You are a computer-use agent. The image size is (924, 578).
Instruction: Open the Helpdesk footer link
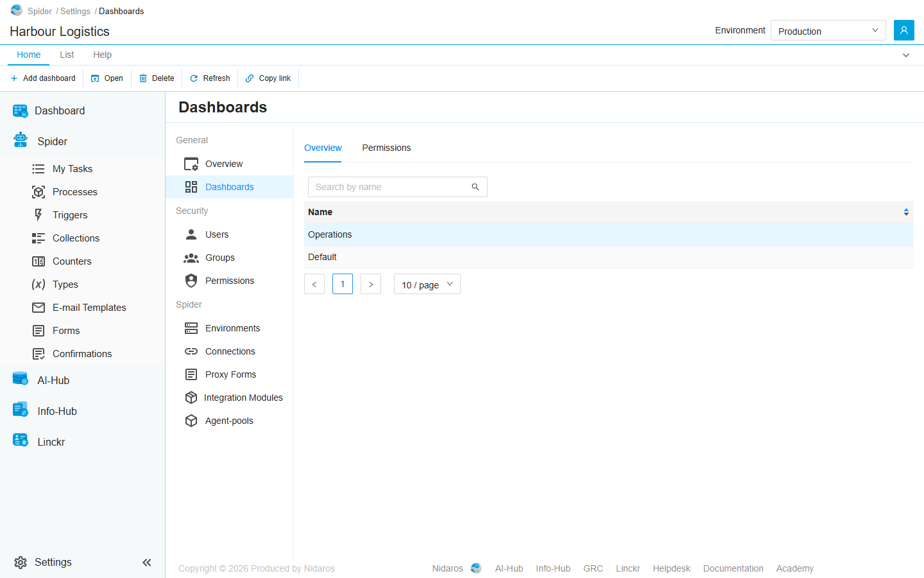[x=671, y=568]
